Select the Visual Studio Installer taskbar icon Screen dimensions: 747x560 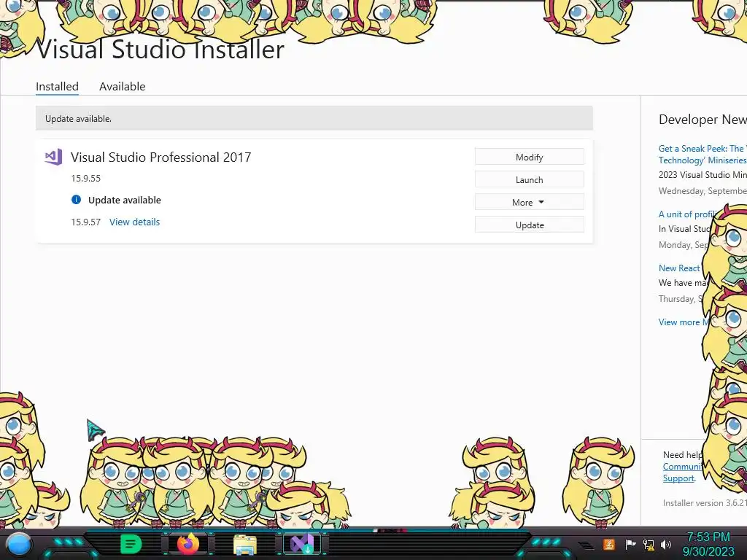tap(302, 544)
